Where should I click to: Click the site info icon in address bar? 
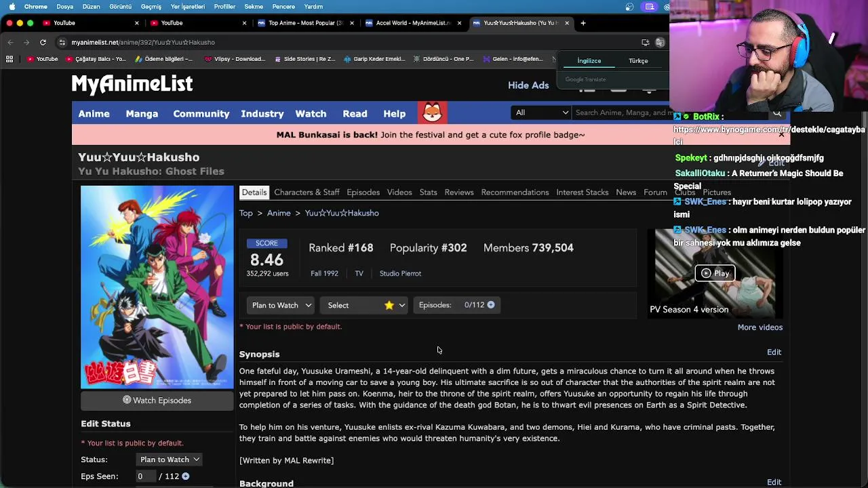point(62,42)
